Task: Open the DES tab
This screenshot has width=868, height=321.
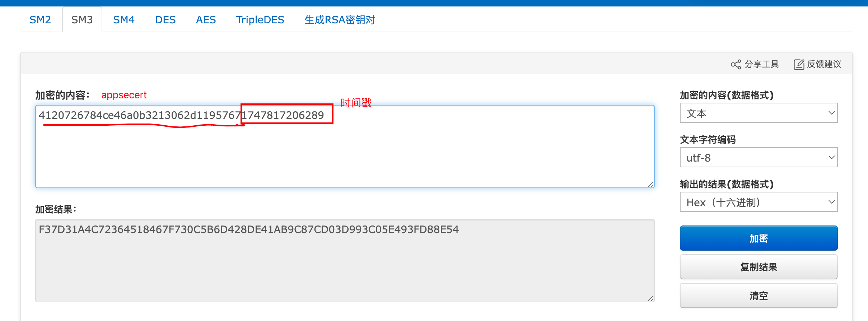Action: (165, 20)
